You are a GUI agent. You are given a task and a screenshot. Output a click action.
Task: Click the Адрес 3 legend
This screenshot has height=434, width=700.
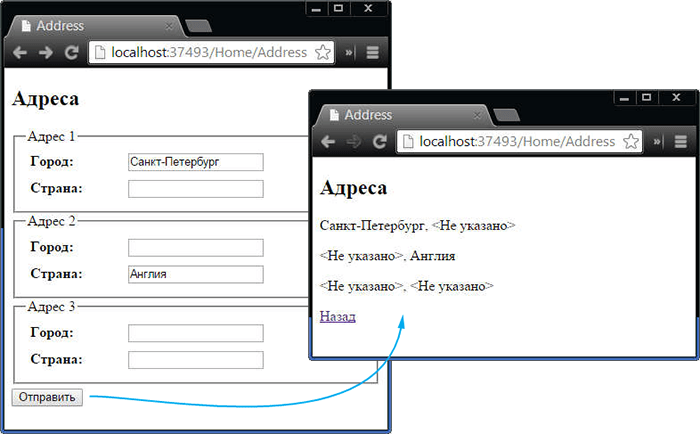(x=51, y=307)
